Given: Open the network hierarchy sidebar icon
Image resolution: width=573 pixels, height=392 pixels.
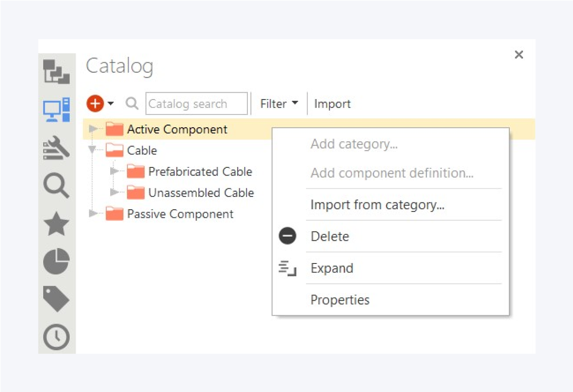Looking at the screenshot, I should (x=56, y=71).
